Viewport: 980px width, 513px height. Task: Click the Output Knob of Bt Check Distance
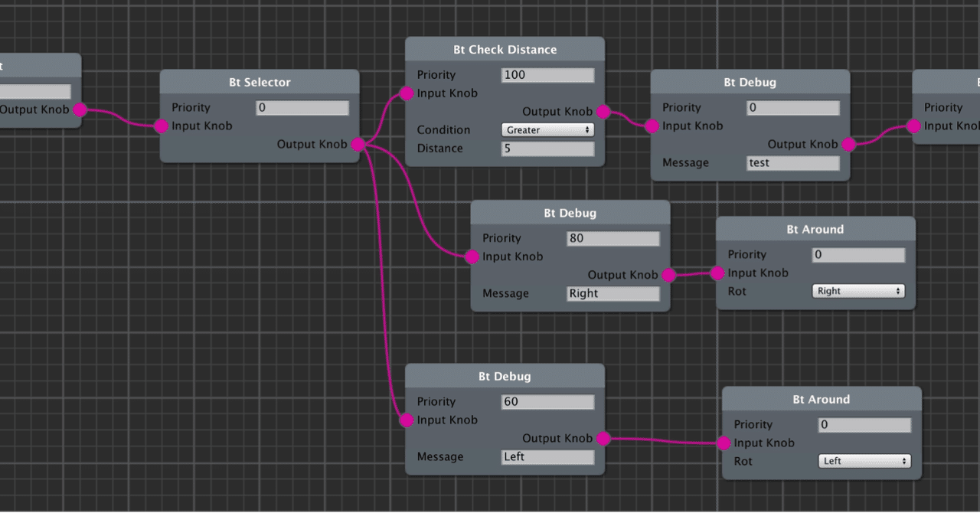[603, 111]
